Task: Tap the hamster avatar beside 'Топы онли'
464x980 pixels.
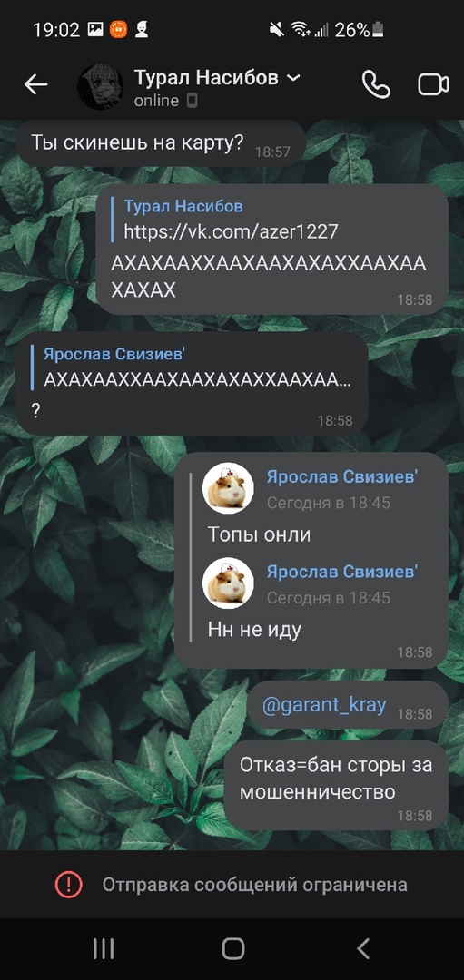Action: (228, 488)
